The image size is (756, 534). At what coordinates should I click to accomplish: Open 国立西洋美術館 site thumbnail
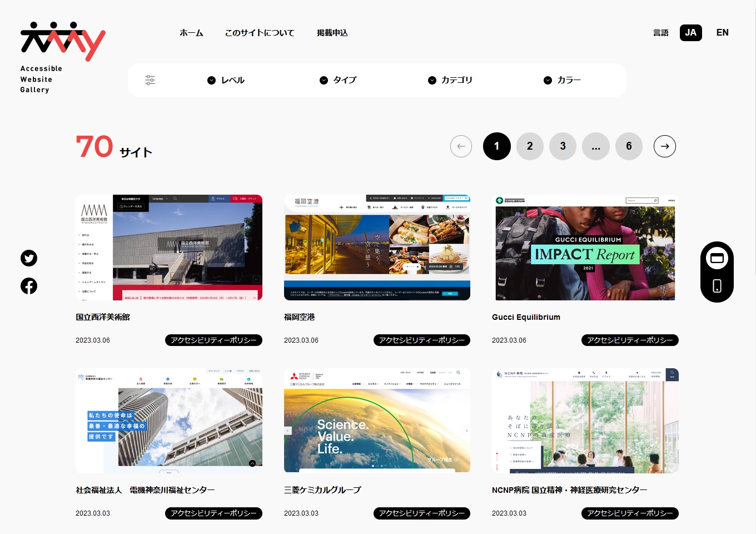[169, 248]
